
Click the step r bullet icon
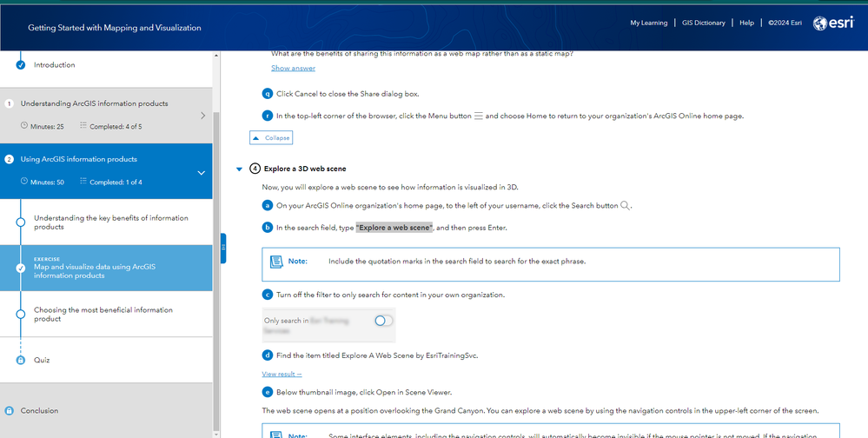(268, 116)
